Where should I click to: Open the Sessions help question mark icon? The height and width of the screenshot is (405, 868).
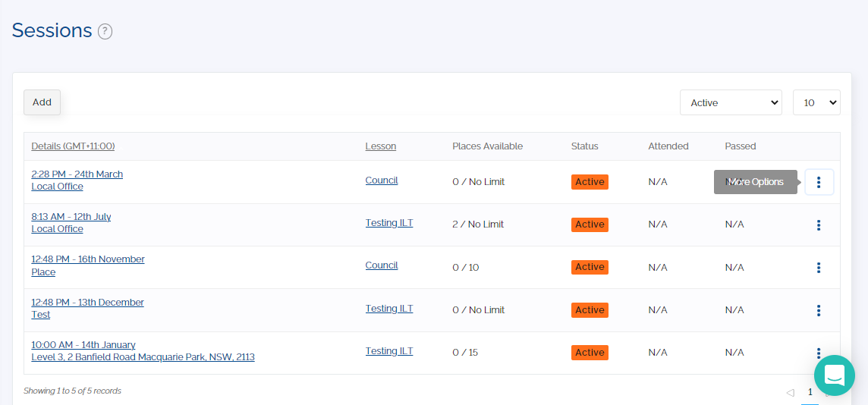pyautogui.click(x=105, y=32)
